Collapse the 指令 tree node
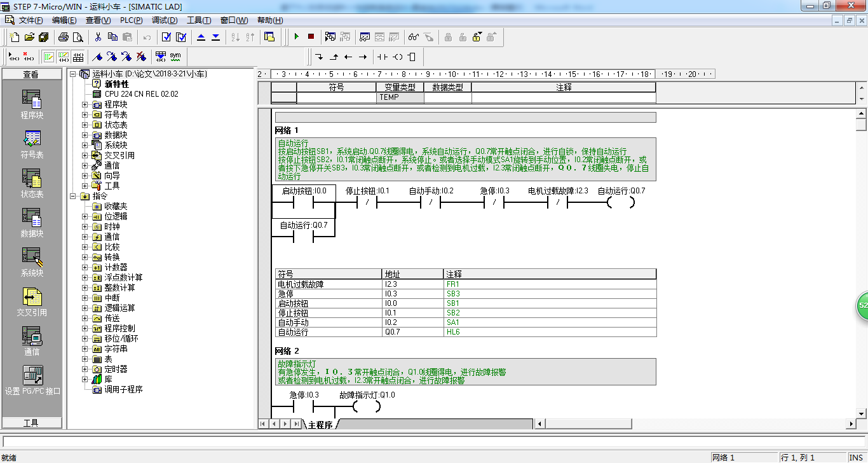 coord(73,196)
